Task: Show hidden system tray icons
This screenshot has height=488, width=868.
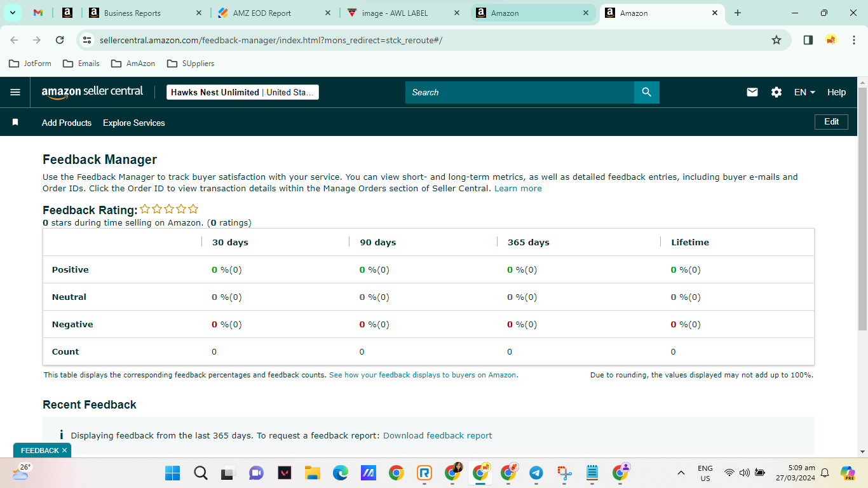Action: tap(681, 473)
